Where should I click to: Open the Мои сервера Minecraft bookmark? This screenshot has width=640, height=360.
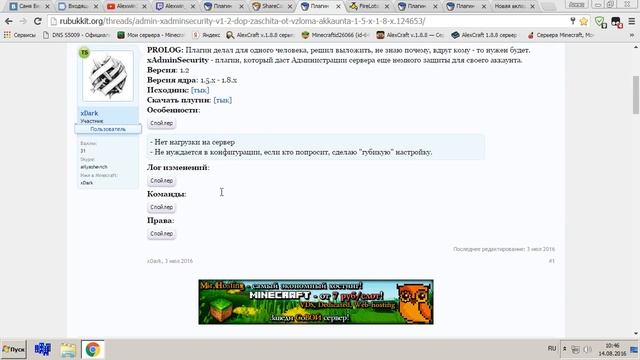pyautogui.click(x=151, y=35)
